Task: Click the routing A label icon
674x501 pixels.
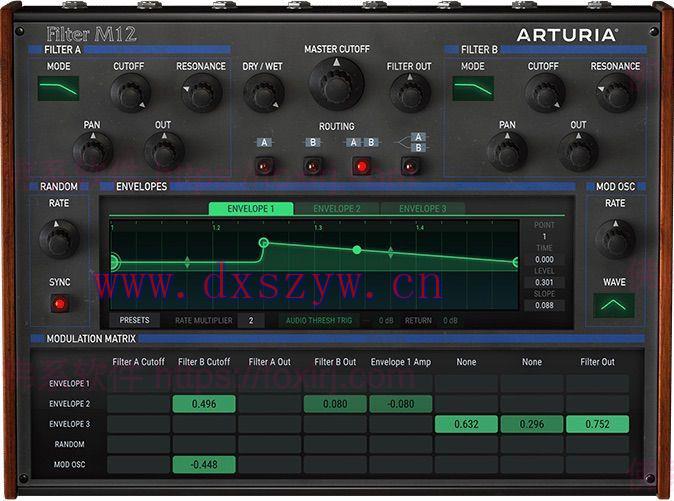Action: pyautogui.click(x=264, y=143)
